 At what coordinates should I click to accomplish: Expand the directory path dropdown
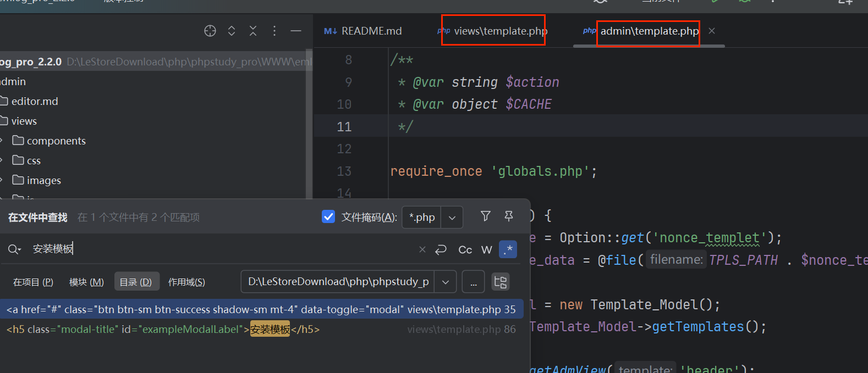pyautogui.click(x=446, y=282)
